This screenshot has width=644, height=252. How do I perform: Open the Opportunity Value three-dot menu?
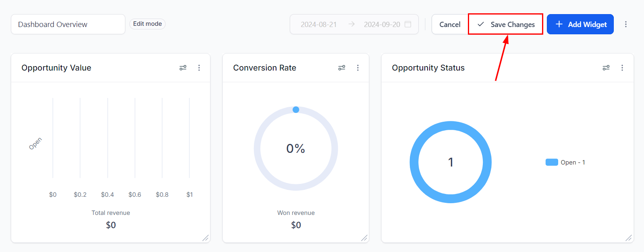click(199, 68)
